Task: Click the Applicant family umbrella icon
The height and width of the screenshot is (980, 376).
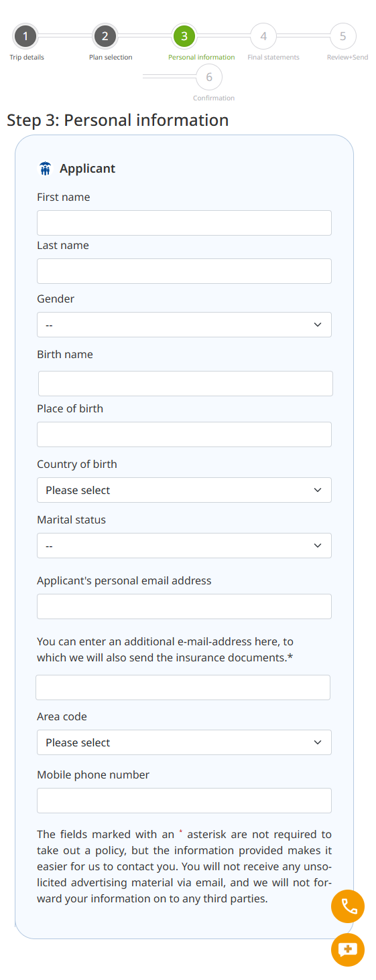Action: pos(45,169)
